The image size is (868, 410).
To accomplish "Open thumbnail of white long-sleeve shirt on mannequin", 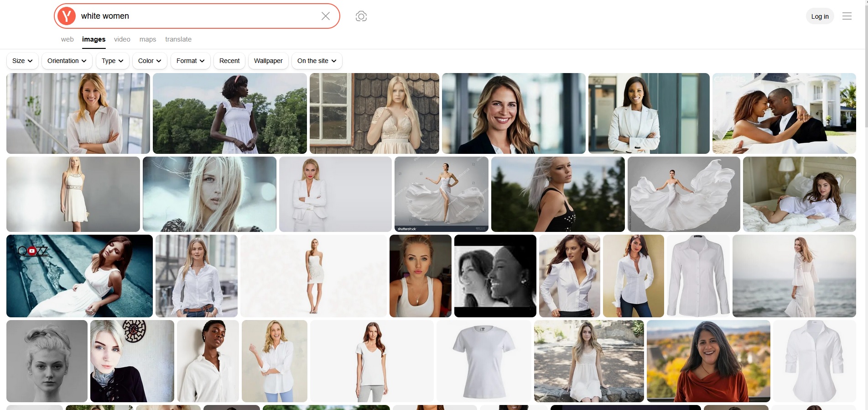I will pyautogui.click(x=698, y=276).
